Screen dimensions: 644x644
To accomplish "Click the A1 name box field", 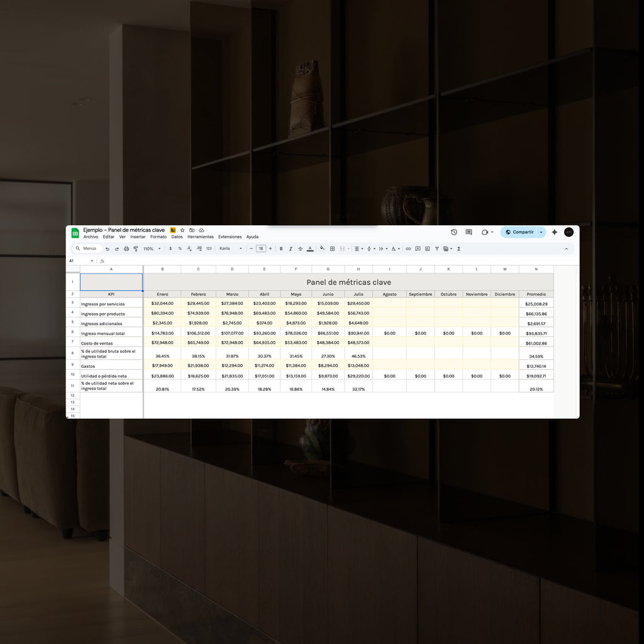I will (x=79, y=260).
